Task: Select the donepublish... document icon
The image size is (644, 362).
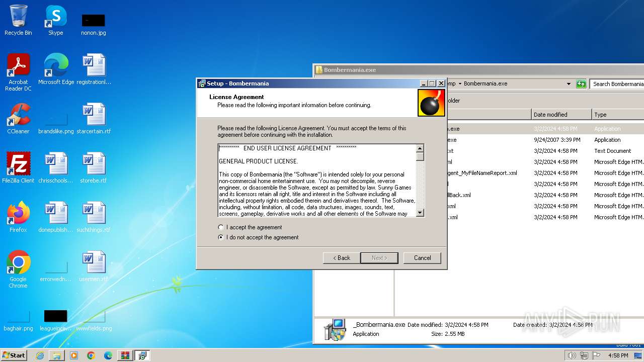Action: pyautogui.click(x=56, y=217)
